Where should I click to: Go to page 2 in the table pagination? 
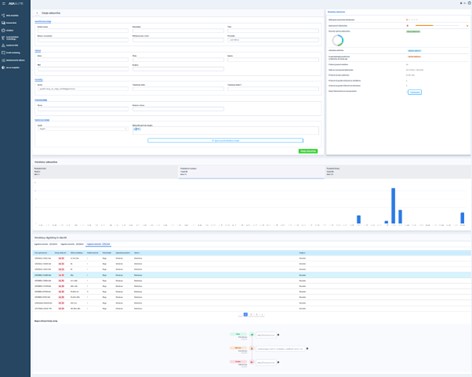click(251, 315)
